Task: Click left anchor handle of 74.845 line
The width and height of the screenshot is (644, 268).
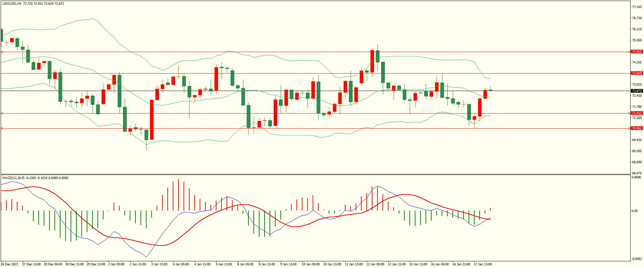Action: [2, 52]
